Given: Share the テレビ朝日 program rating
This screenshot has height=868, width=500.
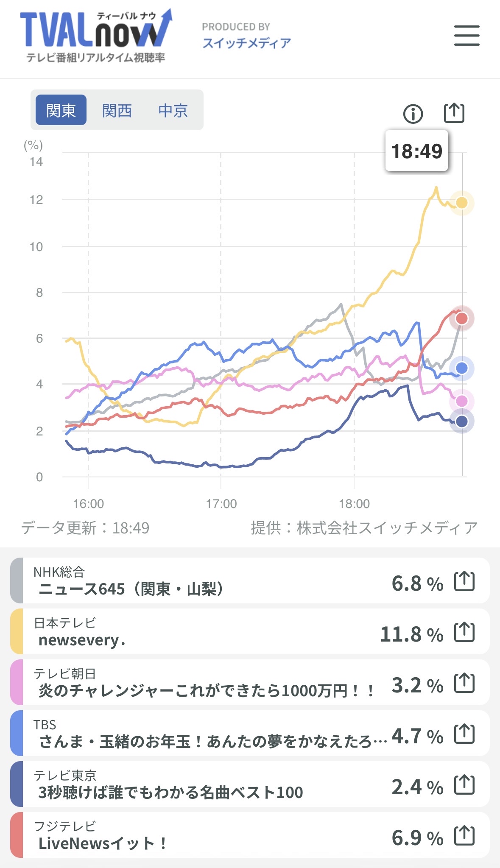Looking at the screenshot, I should 464,683.
